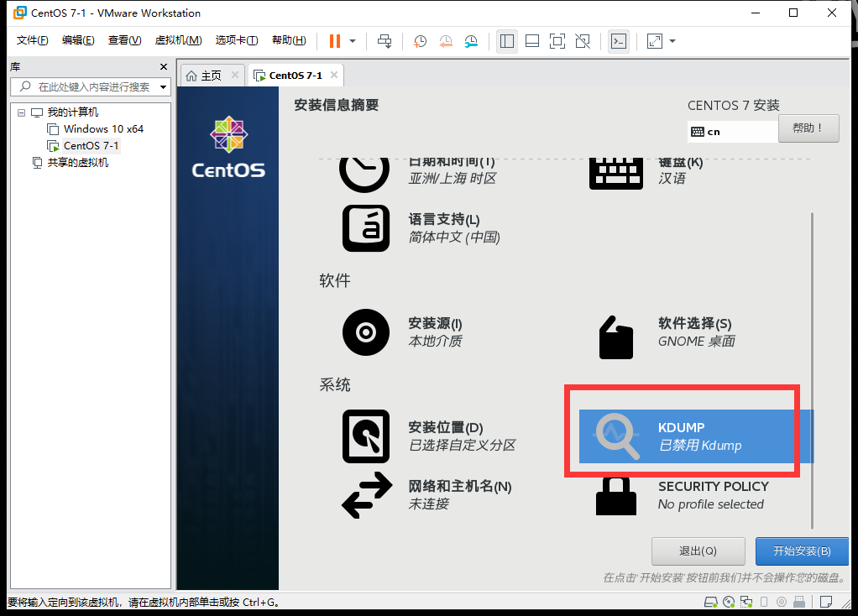Viewport: 858px width, 616px height.
Task: Click the 简体中文 (中国) language text
Action: (x=454, y=238)
